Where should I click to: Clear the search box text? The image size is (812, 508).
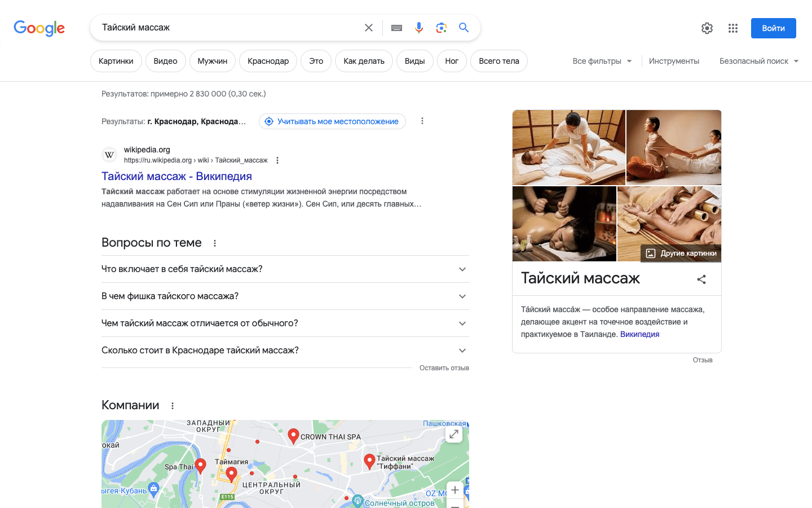pyautogui.click(x=369, y=28)
